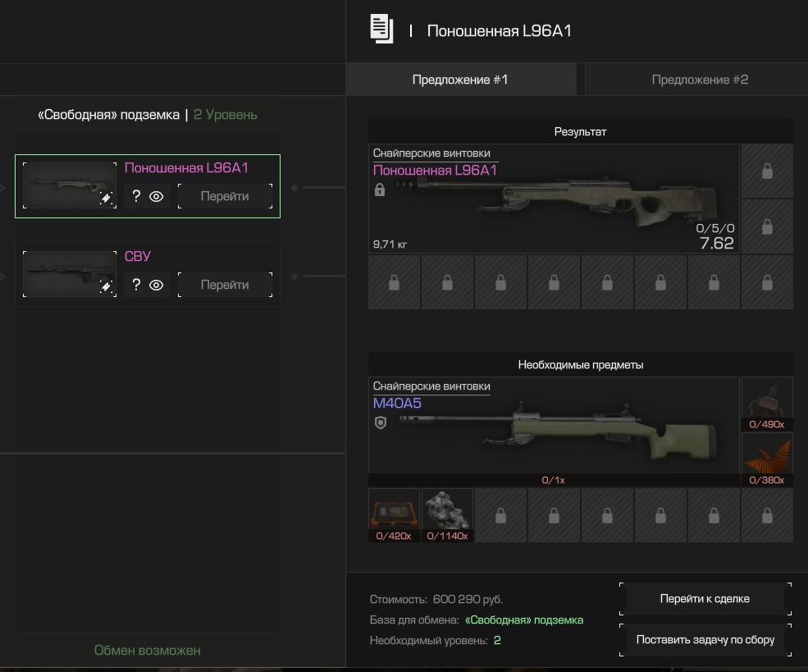808x672 pixels.
Task: Click the document icon beside the Поношенная L96A1 title
Action: pos(381,29)
